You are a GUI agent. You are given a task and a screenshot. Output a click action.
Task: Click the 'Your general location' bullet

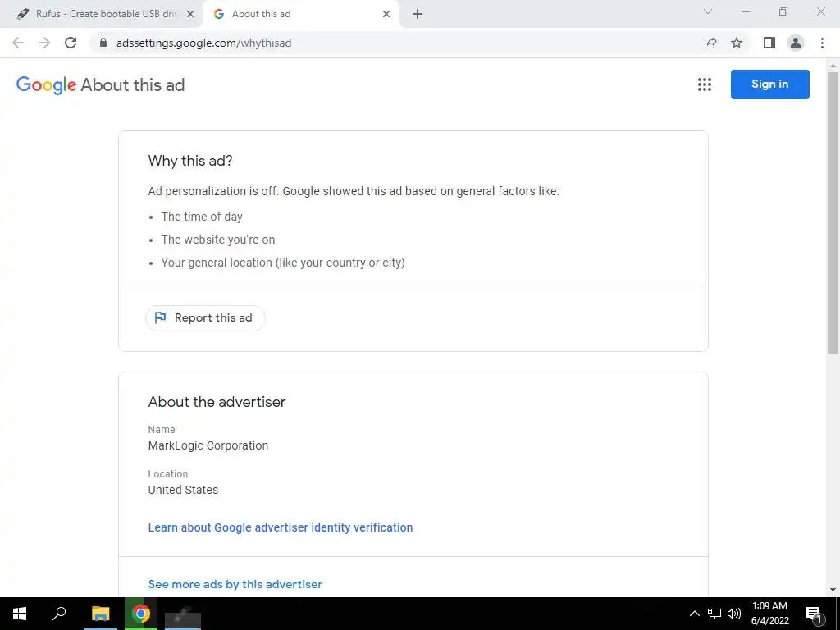(x=283, y=262)
